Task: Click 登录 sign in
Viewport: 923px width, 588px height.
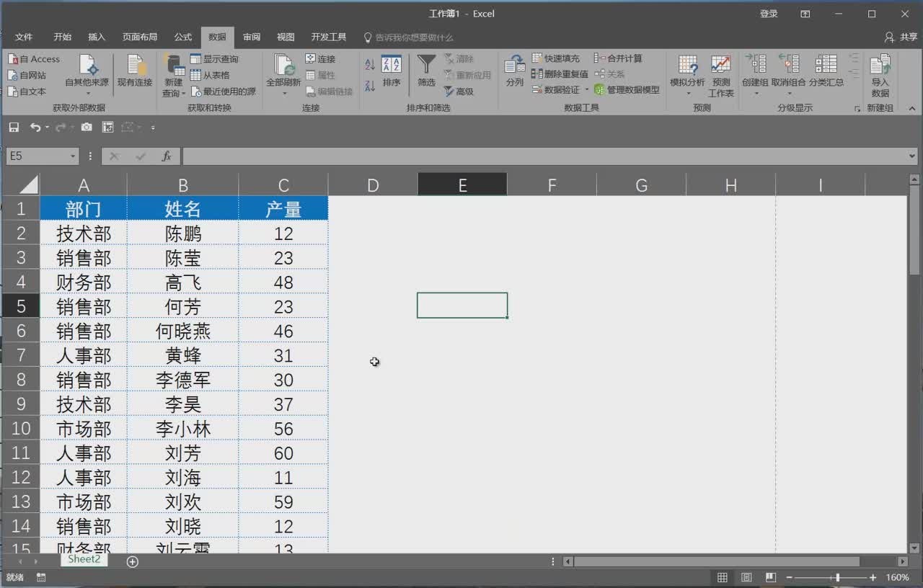Action: click(769, 14)
